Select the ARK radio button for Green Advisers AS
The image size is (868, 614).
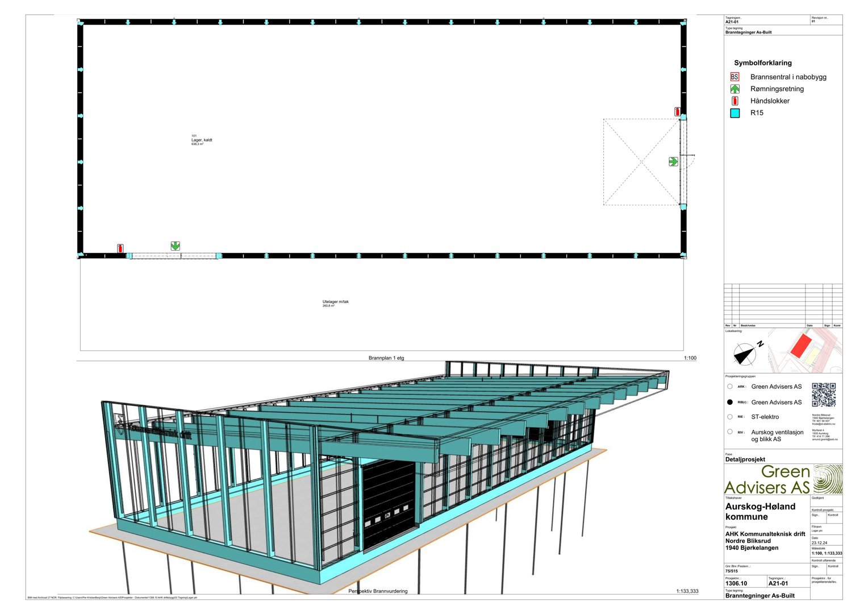click(730, 386)
